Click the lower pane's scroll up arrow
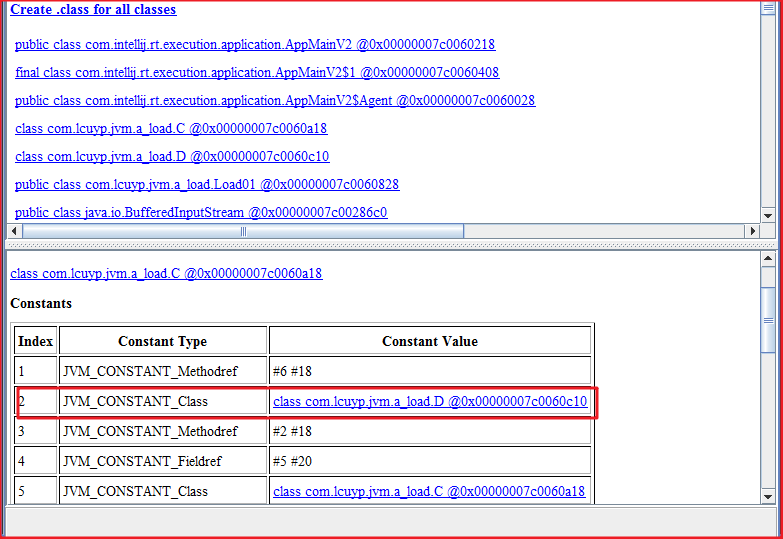Viewport: 783px width, 539px height. click(768, 259)
